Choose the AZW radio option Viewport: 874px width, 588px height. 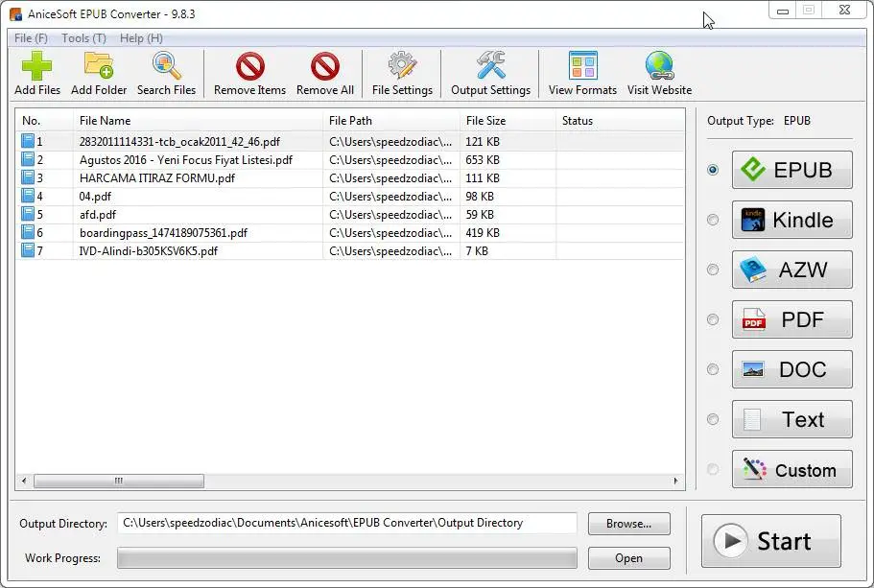tap(713, 270)
